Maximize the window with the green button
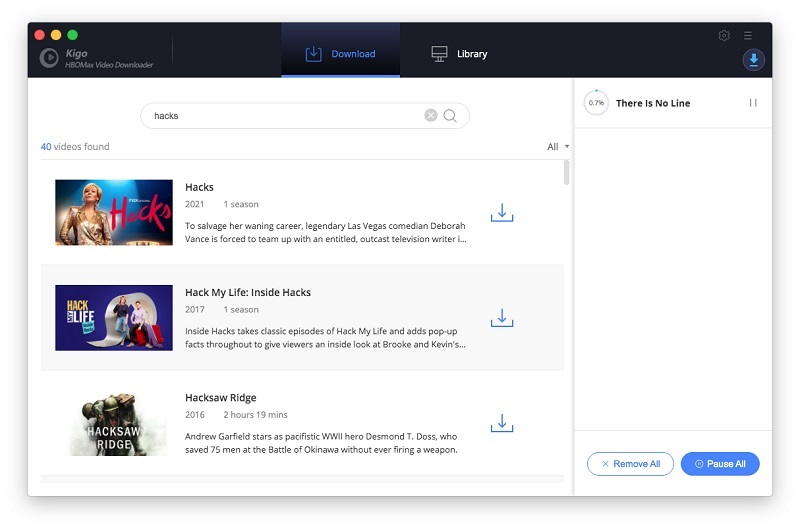Image resolution: width=800 pixels, height=529 pixels. coord(72,35)
